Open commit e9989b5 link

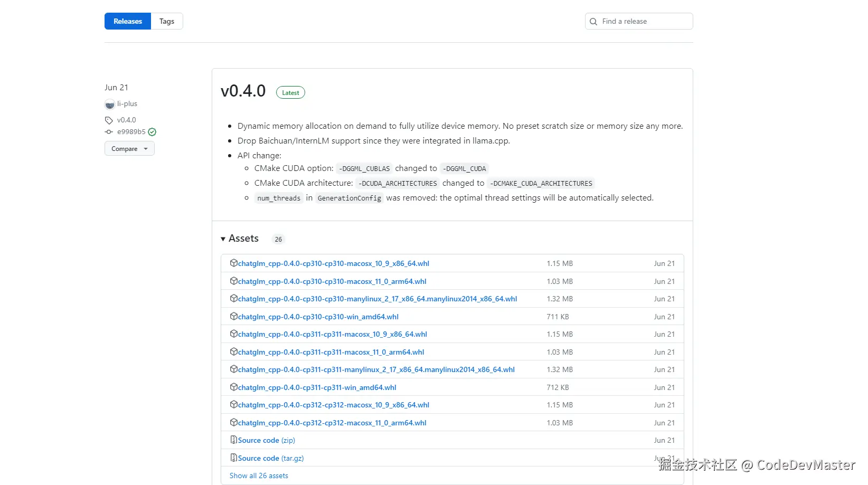point(131,132)
